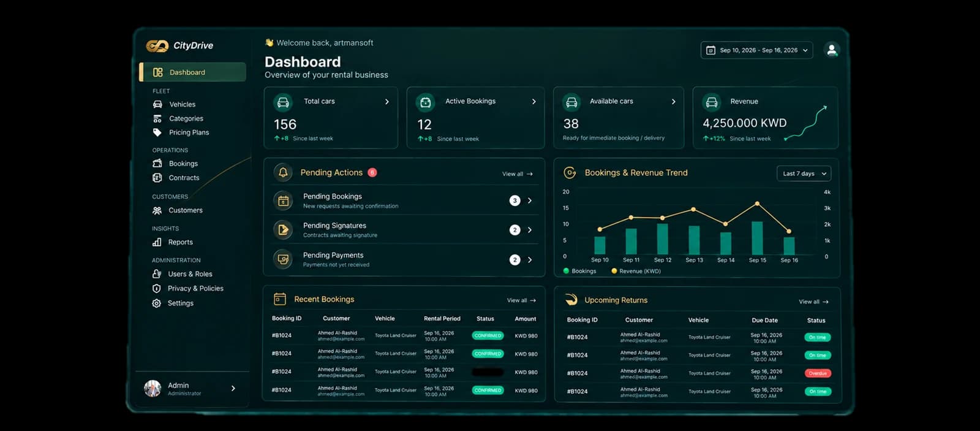Click the Categories icon in sidebar

[x=157, y=118]
